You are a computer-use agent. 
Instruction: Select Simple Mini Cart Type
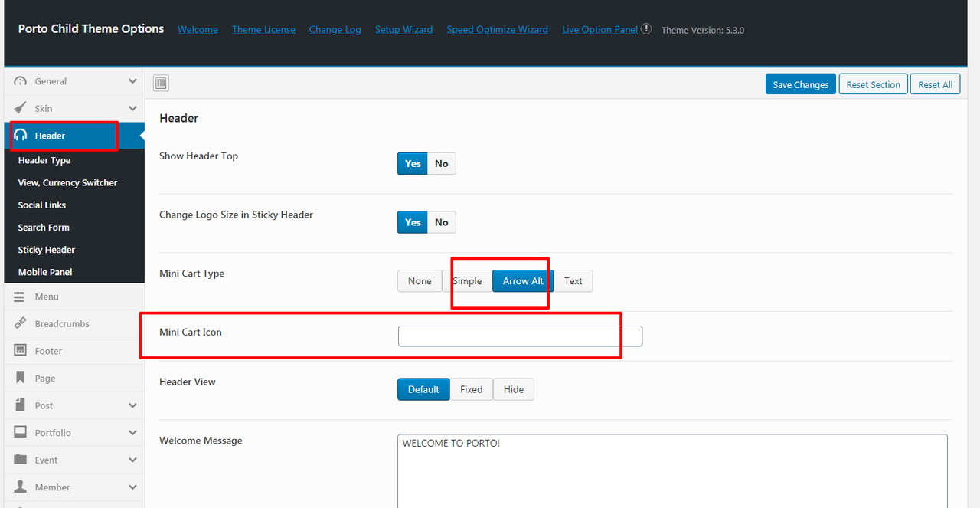(467, 281)
